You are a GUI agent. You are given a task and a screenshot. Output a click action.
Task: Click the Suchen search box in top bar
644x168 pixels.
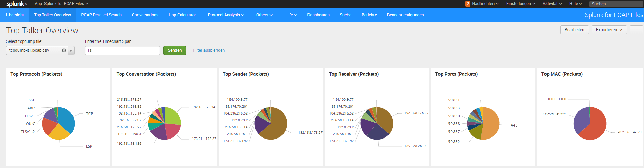tap(616, 4)
